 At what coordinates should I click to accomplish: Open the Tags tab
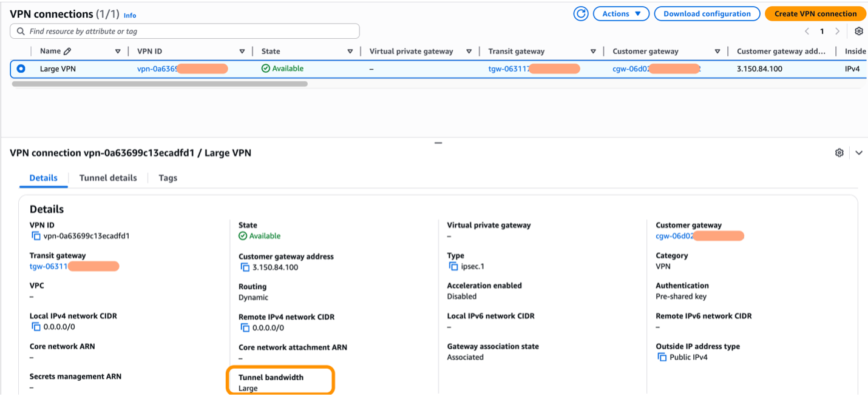(x=168, y=178)
